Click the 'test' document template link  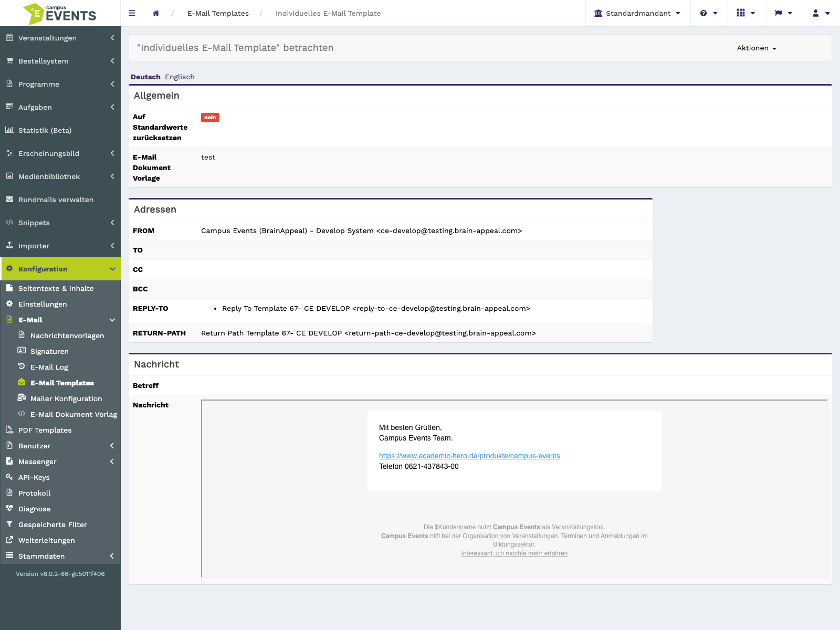pos(208,157)
